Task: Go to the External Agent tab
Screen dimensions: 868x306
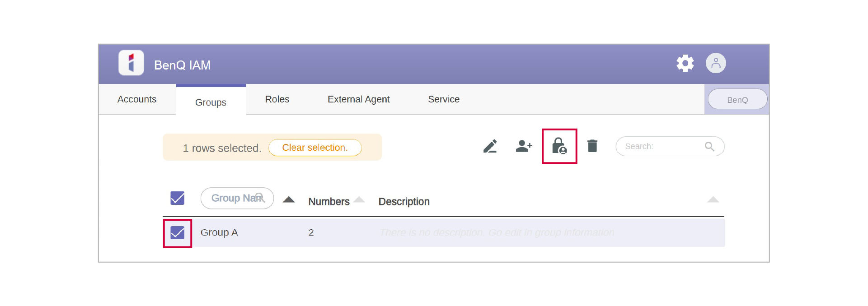Action: (x=358, y=99)
